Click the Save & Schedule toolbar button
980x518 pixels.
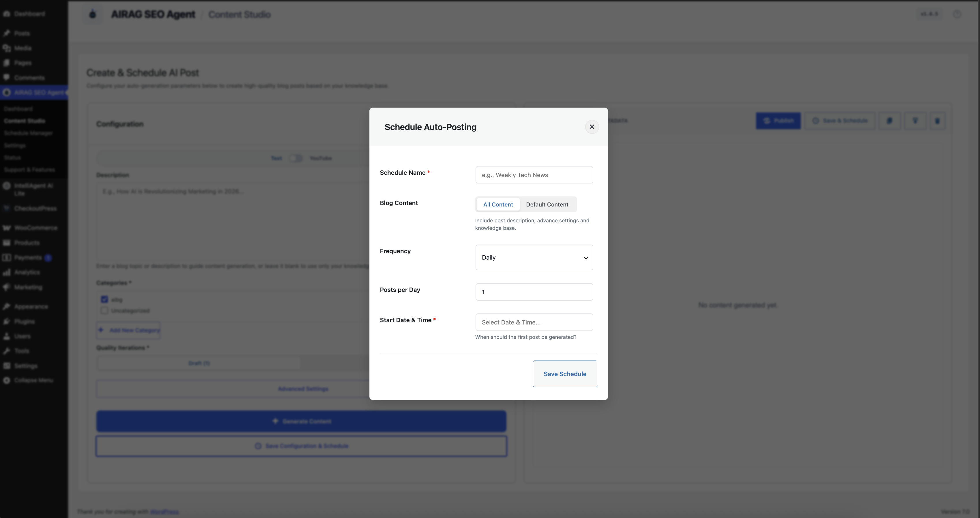[x=840, y=121]
